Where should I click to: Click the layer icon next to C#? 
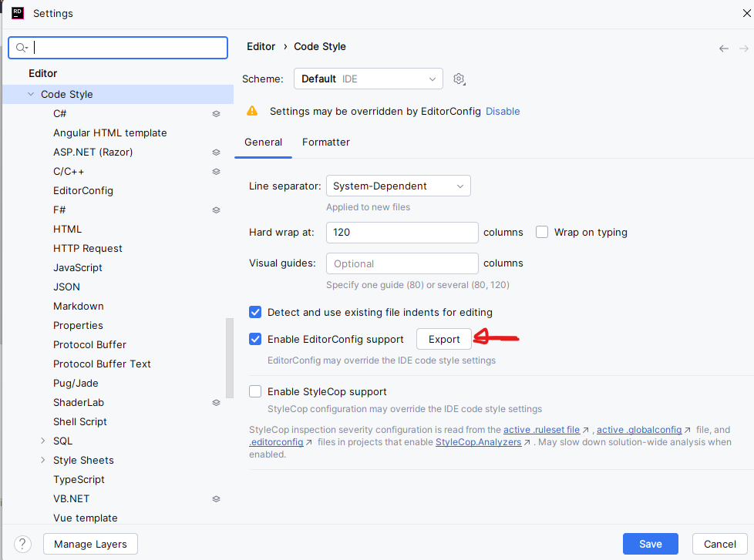[216, 113]
